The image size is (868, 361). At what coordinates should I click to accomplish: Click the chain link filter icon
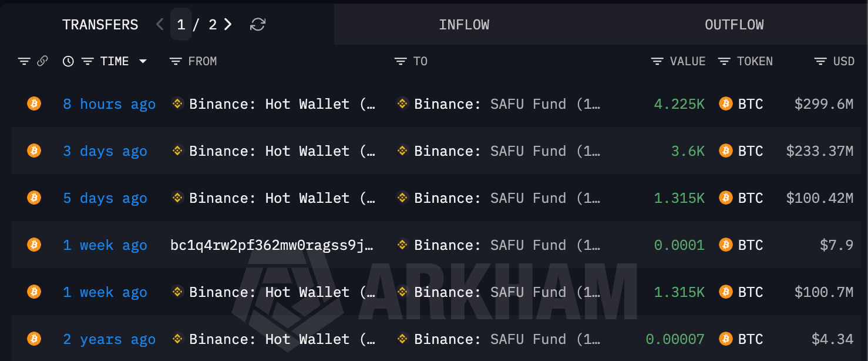pos(42,61)
